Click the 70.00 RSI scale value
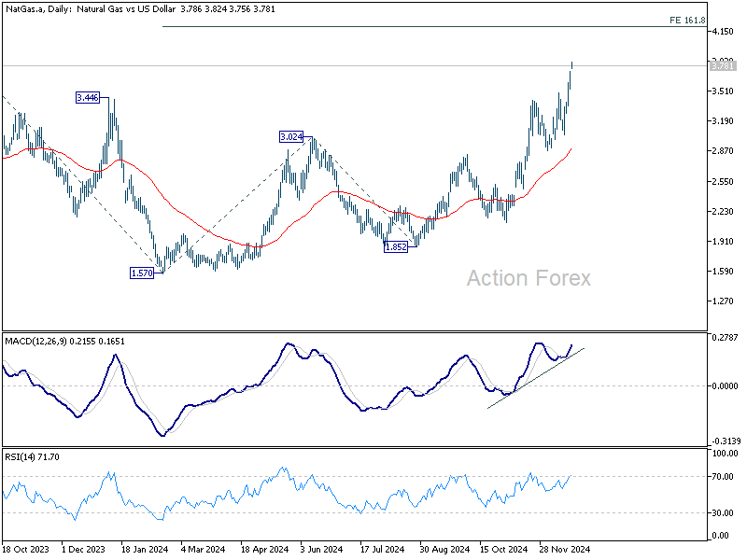This screenshot has width=747, height=560. (723, 477)
